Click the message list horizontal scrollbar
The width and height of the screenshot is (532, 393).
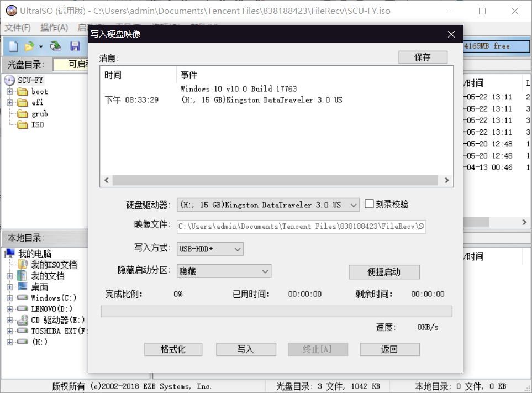pos(275,180)
